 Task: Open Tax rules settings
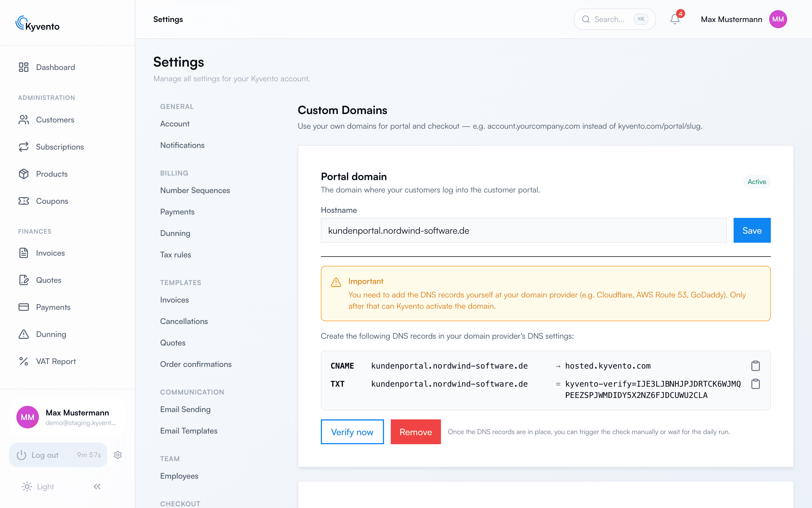point(175,255)
